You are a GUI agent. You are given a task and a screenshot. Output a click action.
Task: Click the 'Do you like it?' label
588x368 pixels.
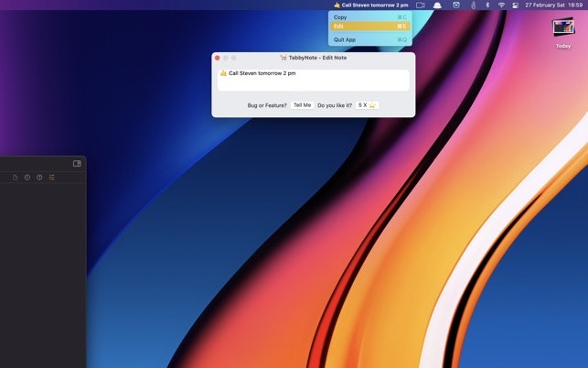point(335,105)
